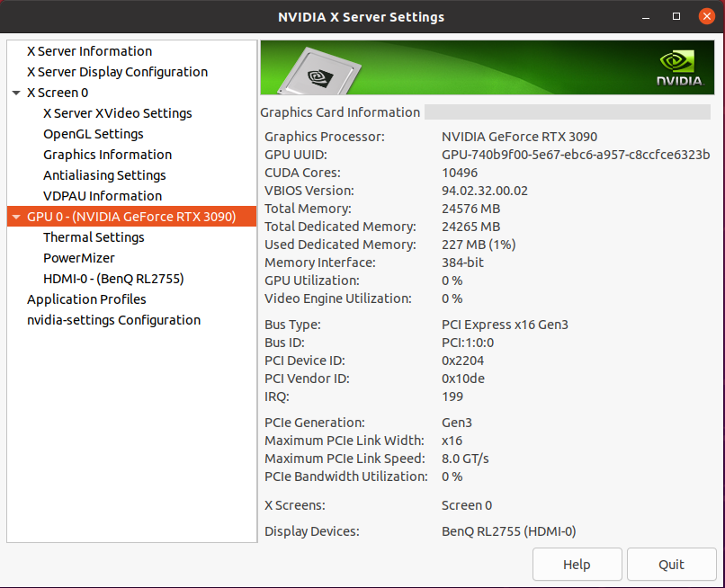
Task: Click Total Memory value 24576 MB
Action: [x=470, y=209]
